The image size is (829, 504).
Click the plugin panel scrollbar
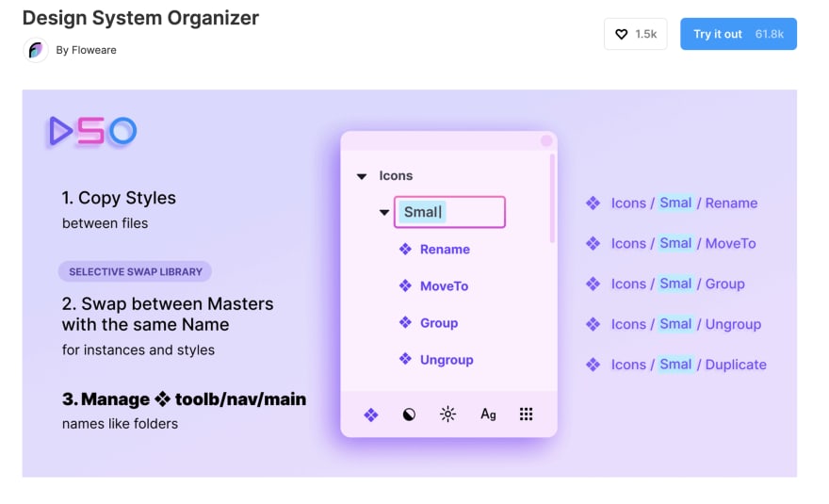point(552,199)
